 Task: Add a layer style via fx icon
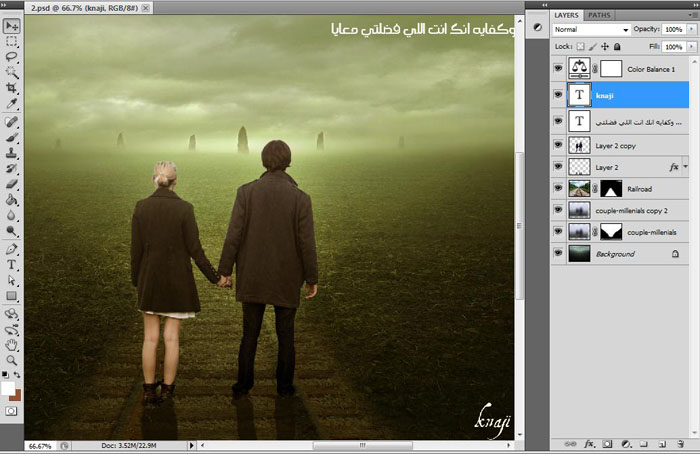coord(590,443)
